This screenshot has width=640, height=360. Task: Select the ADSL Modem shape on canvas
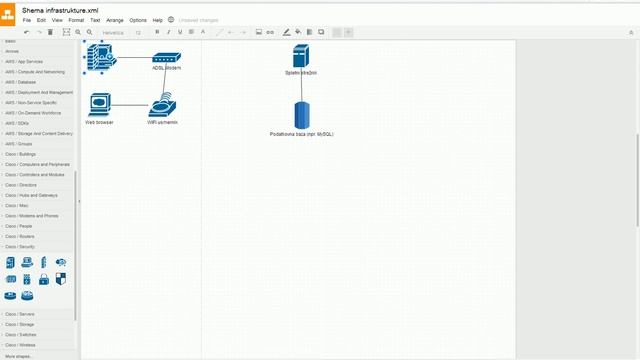tap(167, 58)
